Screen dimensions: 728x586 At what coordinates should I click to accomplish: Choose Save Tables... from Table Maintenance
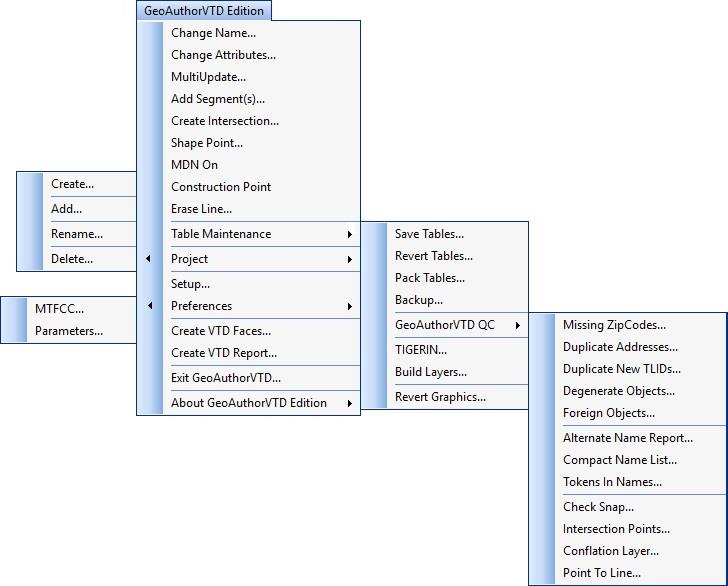click(429, 234)
